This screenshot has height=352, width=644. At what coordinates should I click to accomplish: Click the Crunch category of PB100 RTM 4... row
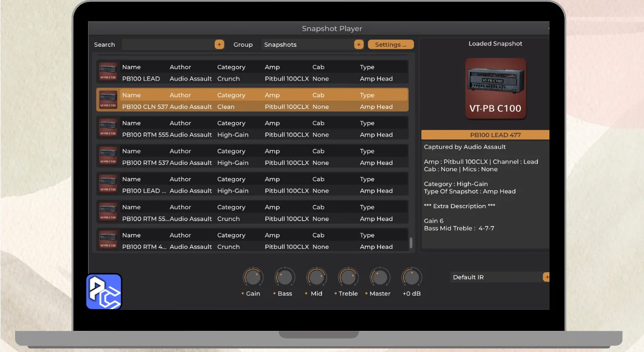tap(228, 247)
